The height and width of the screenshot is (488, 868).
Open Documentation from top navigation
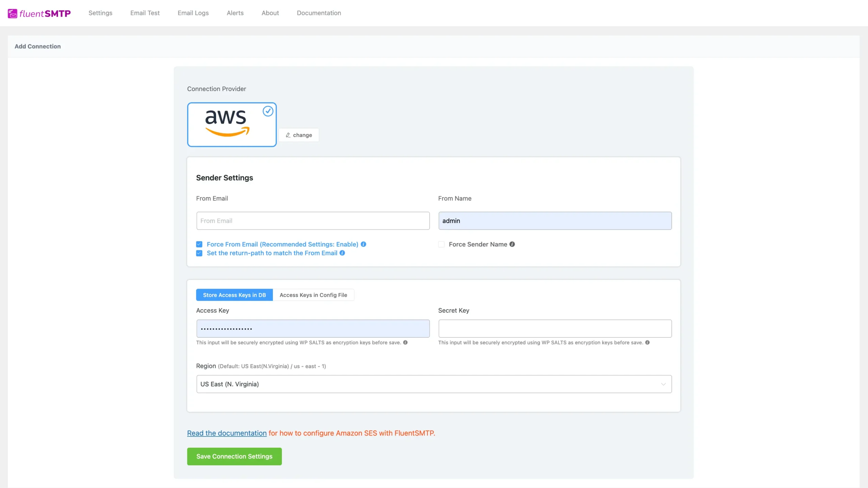point(319,13)
